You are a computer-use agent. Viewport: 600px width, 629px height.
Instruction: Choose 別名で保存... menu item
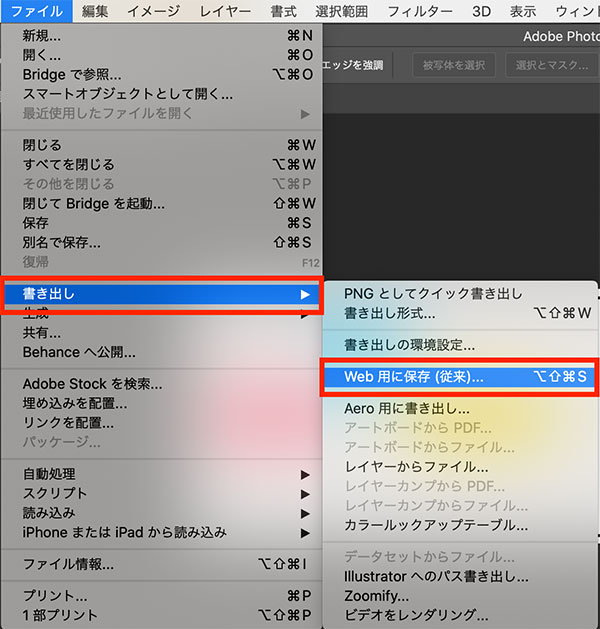(x=162, y=242)
